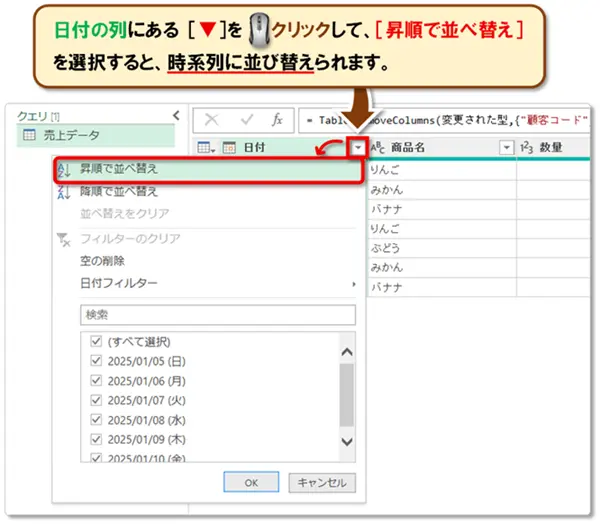
Task: Click the last バナナ cell
Action: point(442,287)
